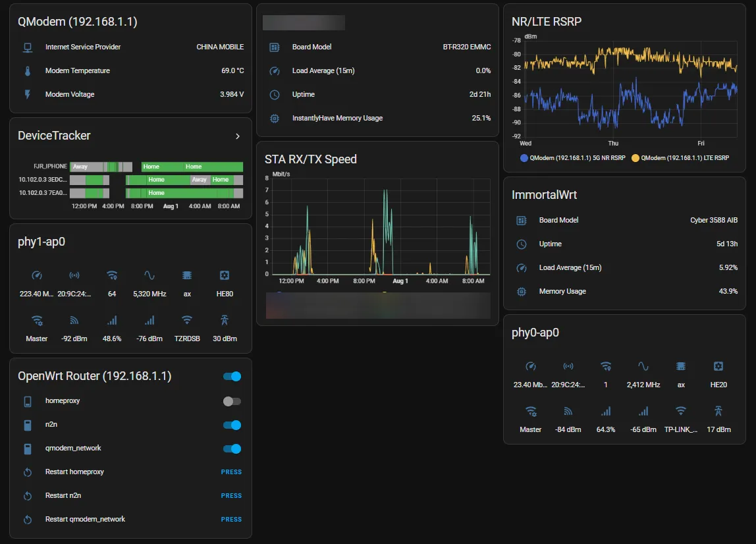Click the ImmortalWrt card title
The image size is (756, 544).
point(544,195)
